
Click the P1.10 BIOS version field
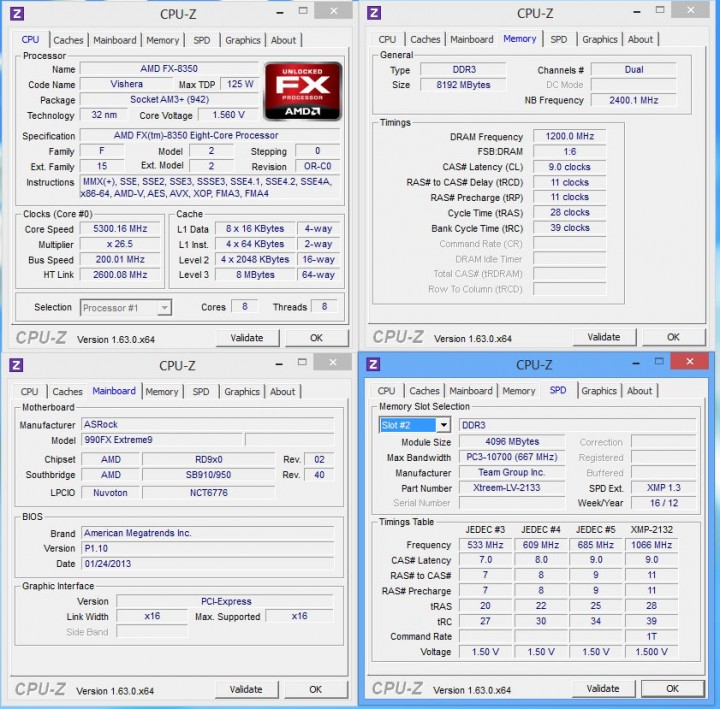pos(208,548)
